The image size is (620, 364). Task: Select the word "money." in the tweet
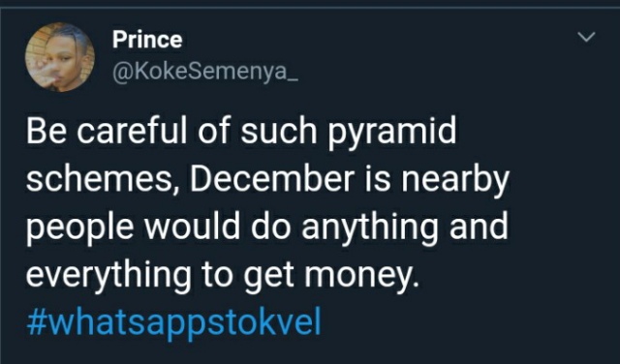(361, 276)
